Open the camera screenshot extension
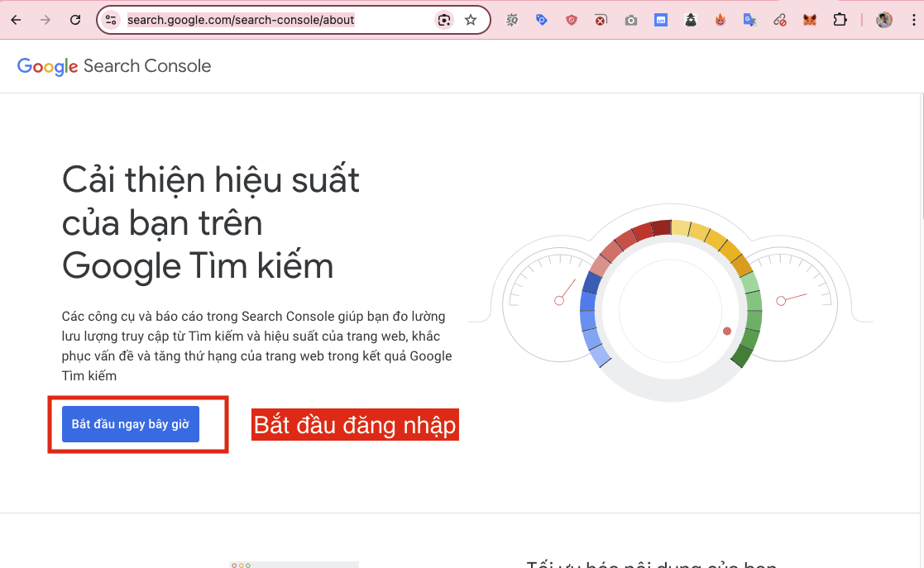 point(630,20)
